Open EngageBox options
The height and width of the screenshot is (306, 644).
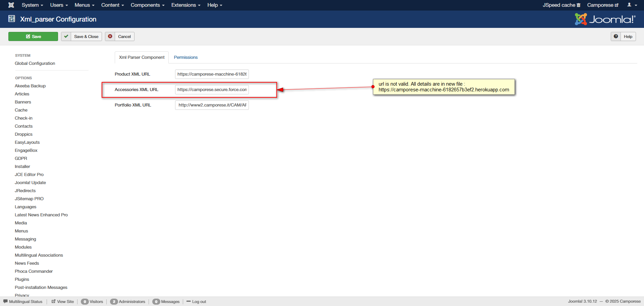(x=26, y=150)
